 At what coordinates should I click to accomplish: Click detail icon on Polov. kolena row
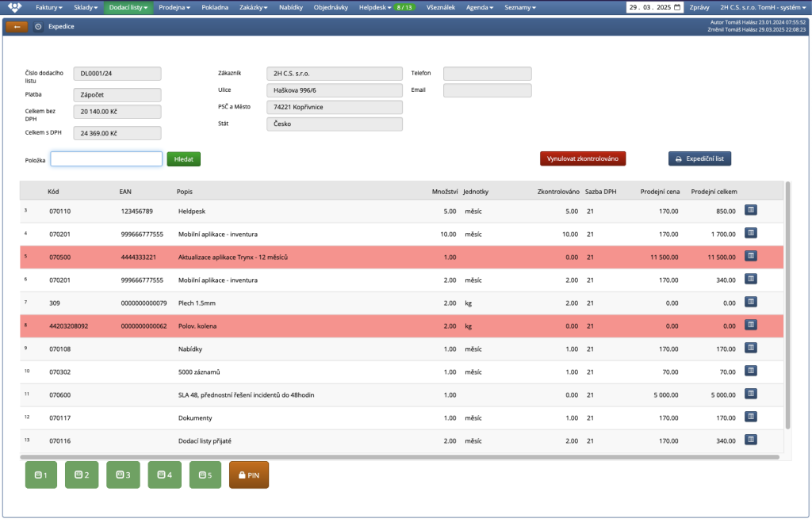coord(751,325)
